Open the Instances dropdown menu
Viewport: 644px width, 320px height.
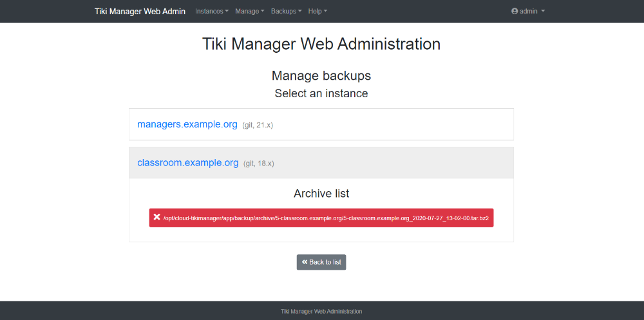[x=212, y=11]
